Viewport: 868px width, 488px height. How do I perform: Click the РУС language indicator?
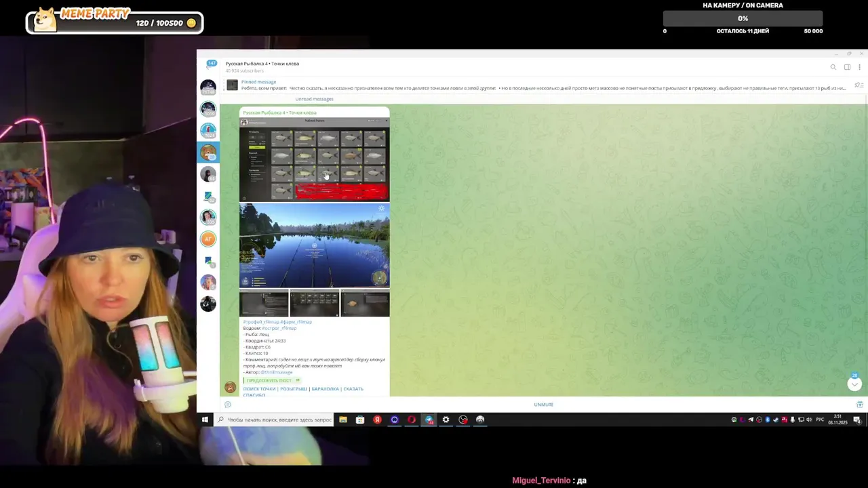coord(820,420)
